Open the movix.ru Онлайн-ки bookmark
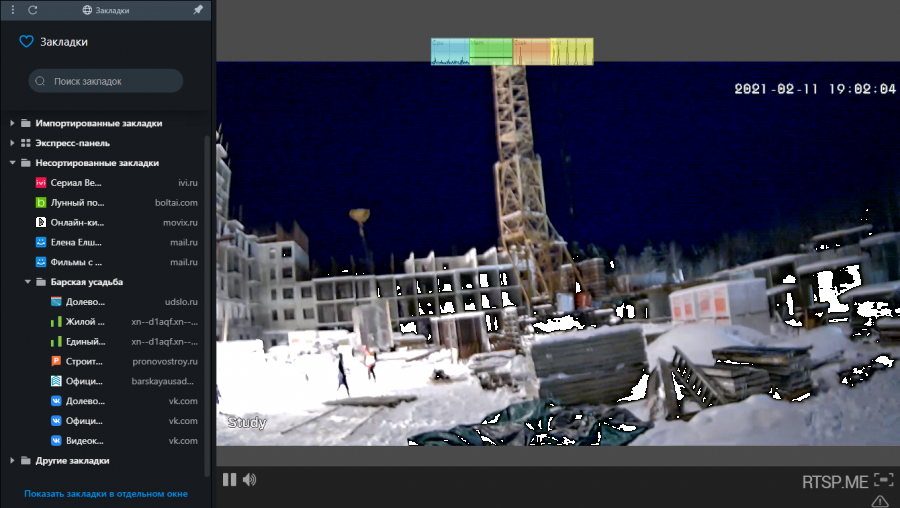Screen dimensions: 900x508 78,222
